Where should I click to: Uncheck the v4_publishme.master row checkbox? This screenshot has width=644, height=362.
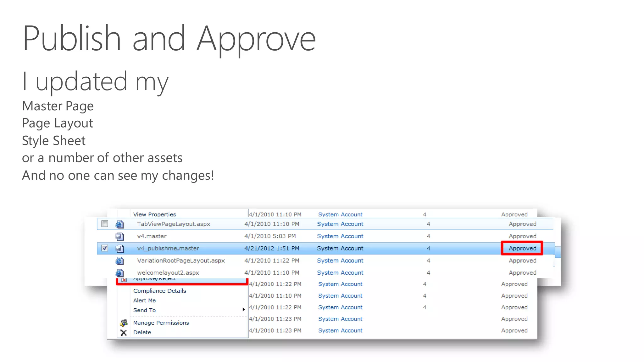point(105,248)
